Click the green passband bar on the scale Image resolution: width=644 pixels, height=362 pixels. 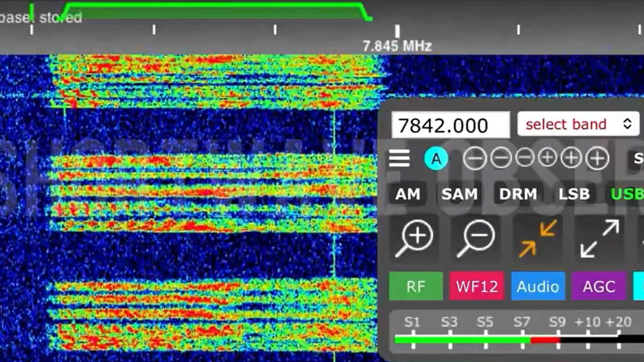[x=215, y=12]
